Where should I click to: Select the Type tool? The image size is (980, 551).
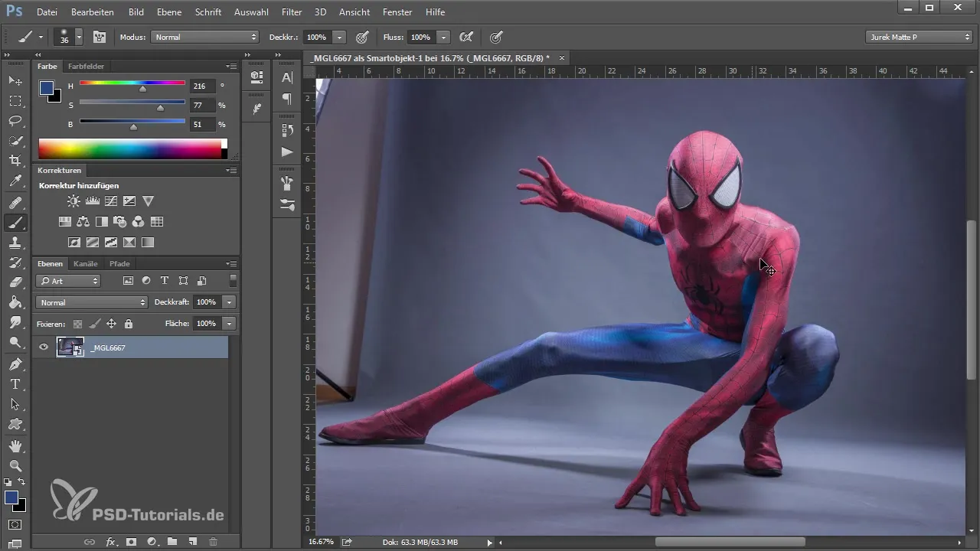tap(15, 384)
